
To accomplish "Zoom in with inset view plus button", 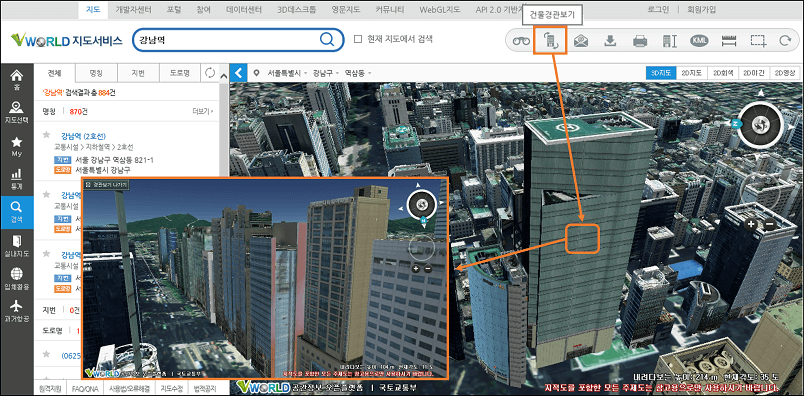I will pyautogui.click(x=416, y=268).
